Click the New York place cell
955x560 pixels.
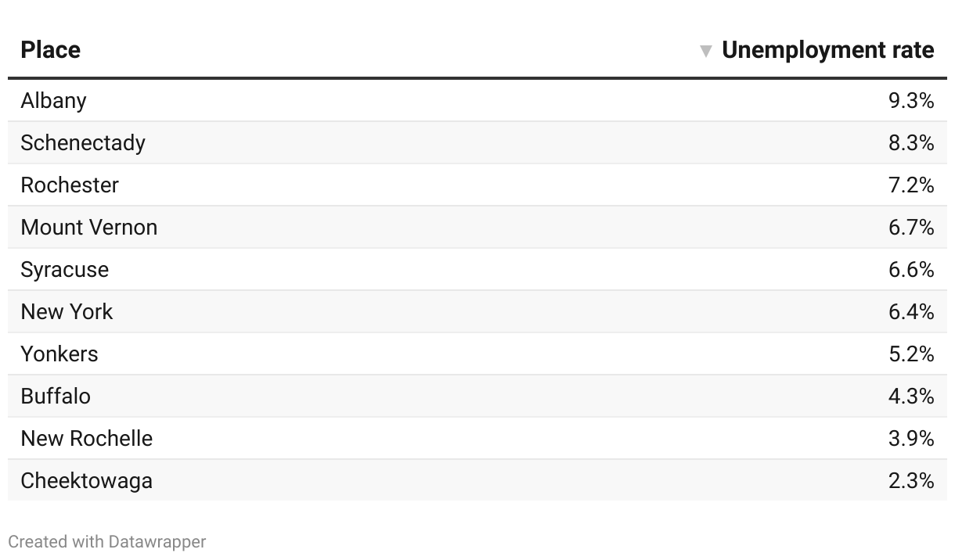tap(67, 312)
